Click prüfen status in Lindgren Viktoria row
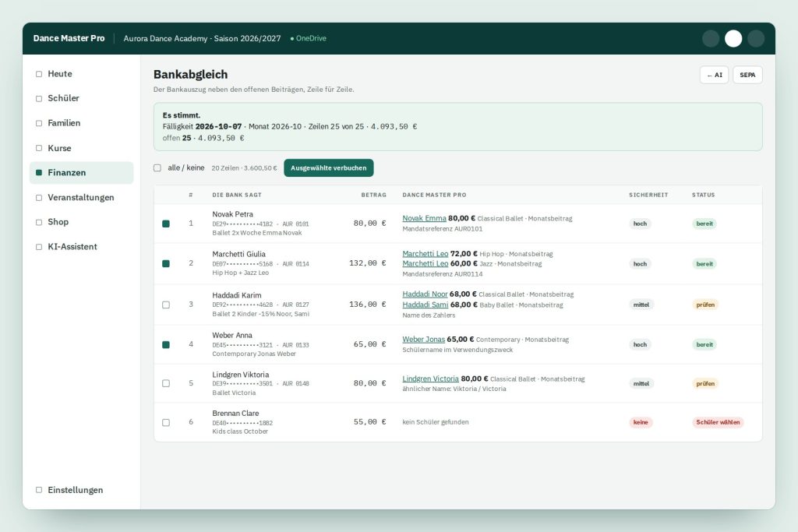Image resolution: width=798 pixels, height=532 pixels. coord(705,383)
